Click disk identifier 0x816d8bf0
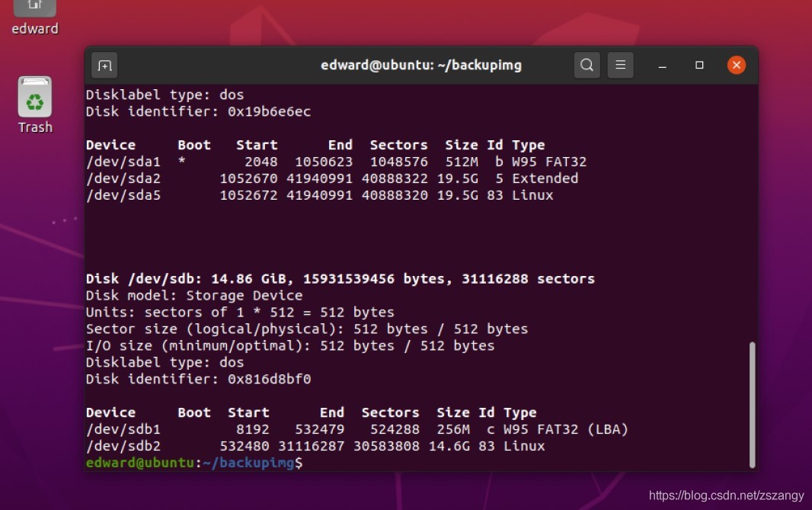 coord(270,380)
